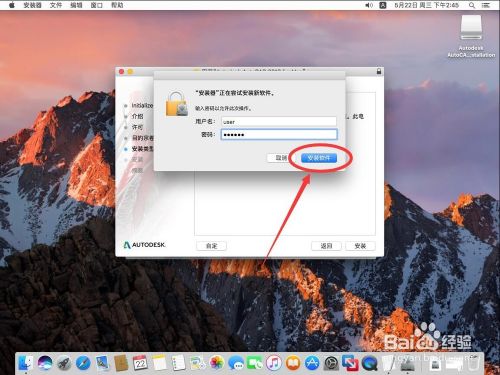The width and height of the screenshot is (500, 375).
Task: Open Calendar icon showing 22
Action: pos(140,363)
